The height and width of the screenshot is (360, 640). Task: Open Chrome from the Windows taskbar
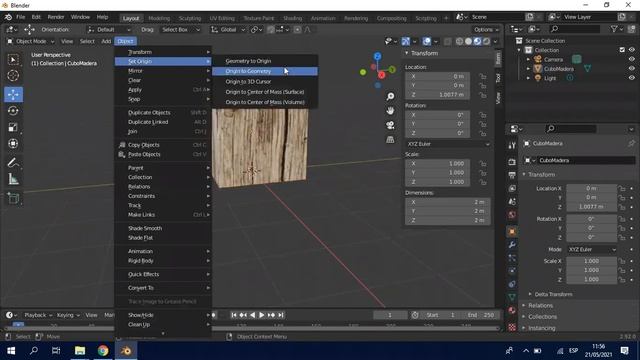tap(103, 351)
